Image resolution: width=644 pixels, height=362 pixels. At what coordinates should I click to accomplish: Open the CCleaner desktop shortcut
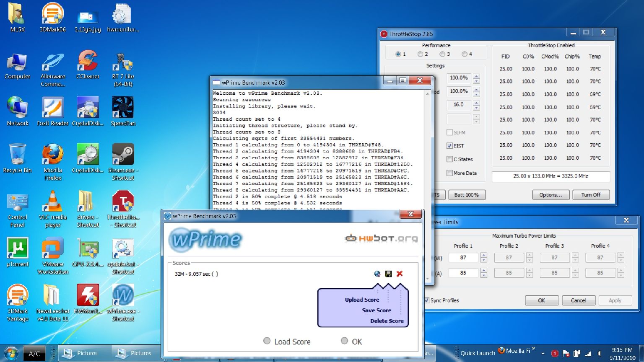pos(88,65)
